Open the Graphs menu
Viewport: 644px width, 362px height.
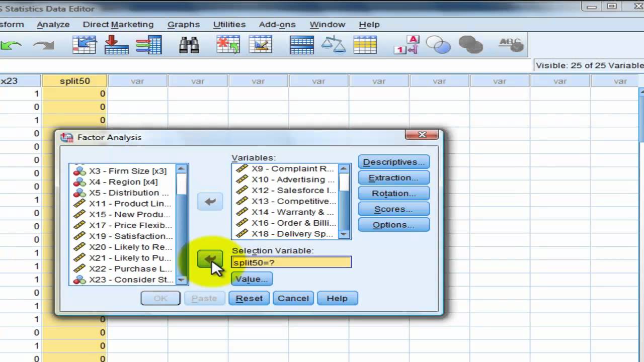point(184,24)
